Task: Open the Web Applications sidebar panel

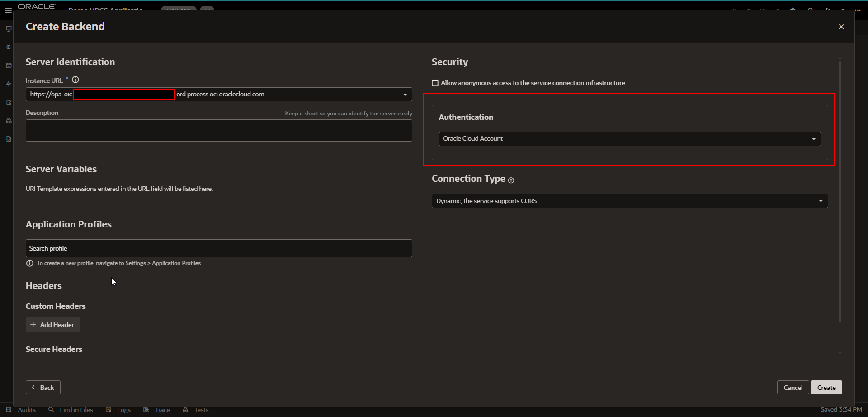Action: tap(8, 29)
